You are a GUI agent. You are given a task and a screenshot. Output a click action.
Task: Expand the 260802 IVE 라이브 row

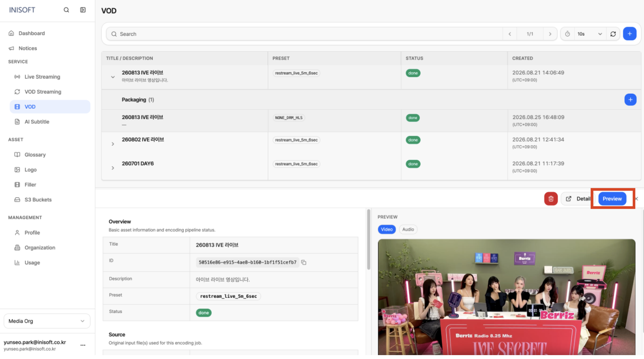(113, 144)
